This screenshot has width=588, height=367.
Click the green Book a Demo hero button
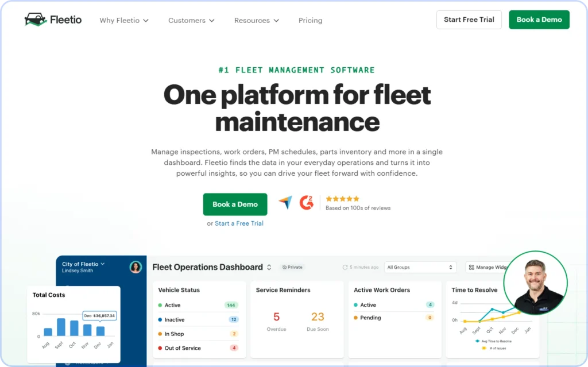(x=235, y=204)
